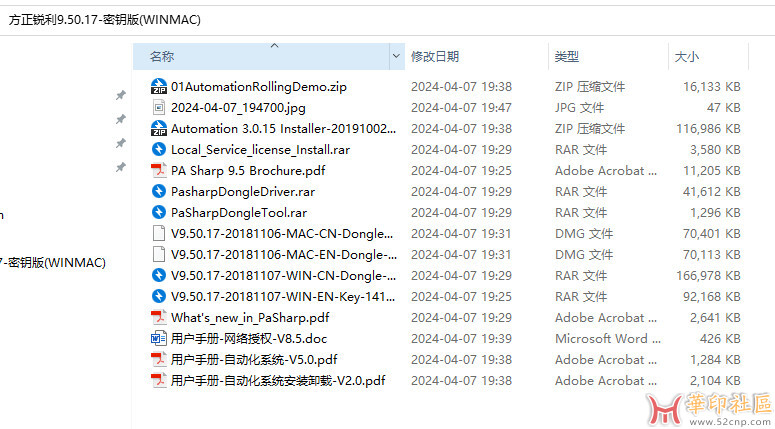Select file name 01AutomationRollingDemo.zip

pyautogui.click(x=259, y=86)
